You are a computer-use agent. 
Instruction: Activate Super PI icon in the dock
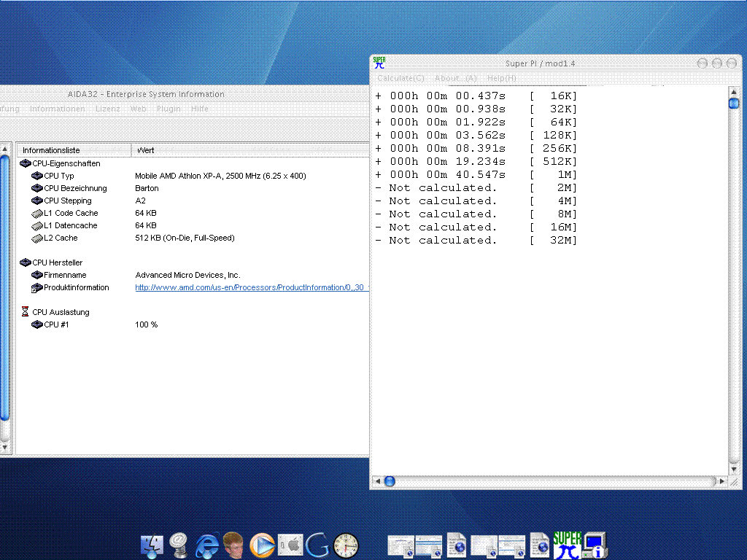(x=567, y=545)
